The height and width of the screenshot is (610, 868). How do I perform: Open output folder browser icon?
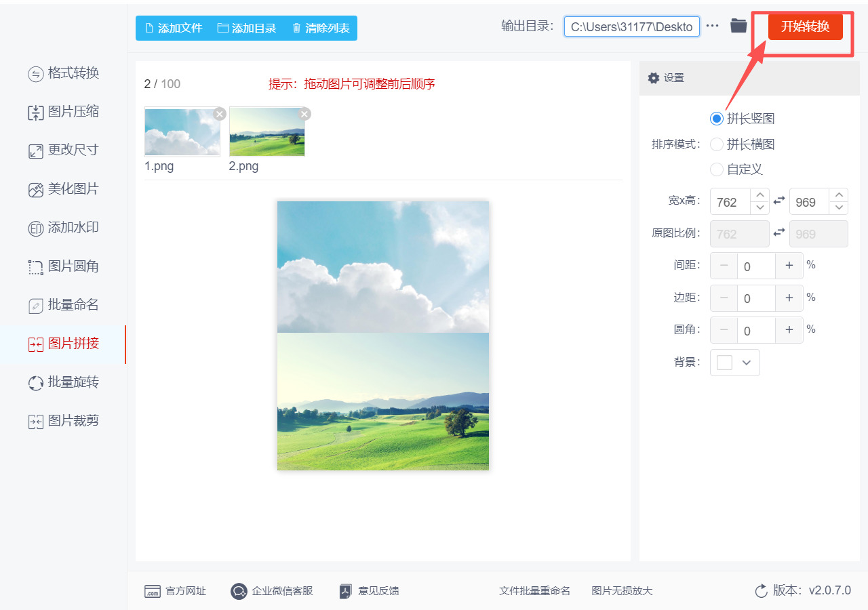click(x=738, y=26)
